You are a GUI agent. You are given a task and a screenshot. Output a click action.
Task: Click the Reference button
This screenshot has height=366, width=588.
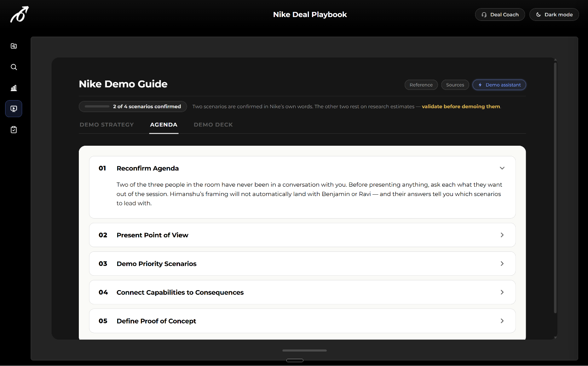[x=421, y=85]
